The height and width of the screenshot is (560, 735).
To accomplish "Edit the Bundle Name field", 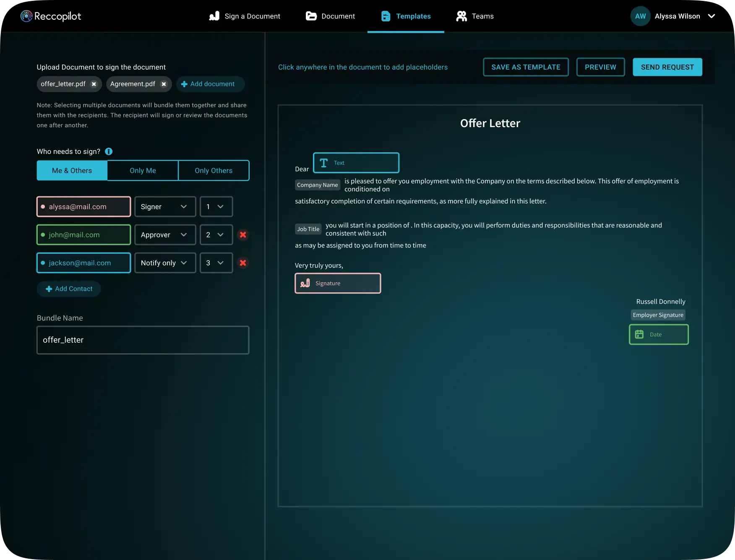I will tap(143, 340).
